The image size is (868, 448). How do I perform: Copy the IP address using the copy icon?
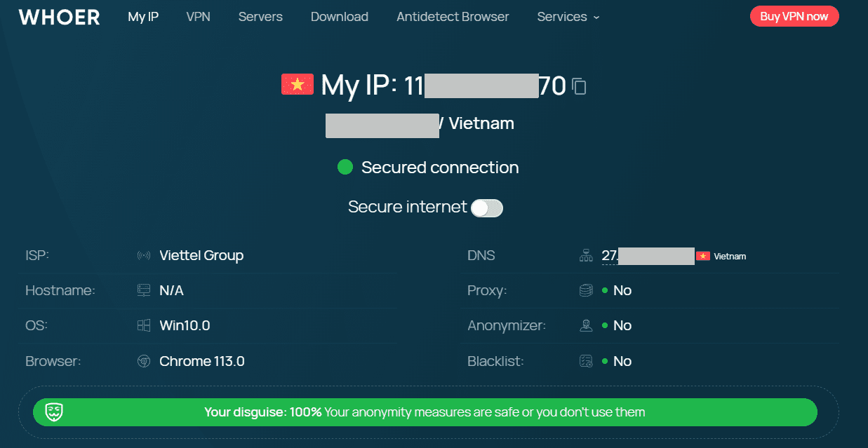point(578,86)
